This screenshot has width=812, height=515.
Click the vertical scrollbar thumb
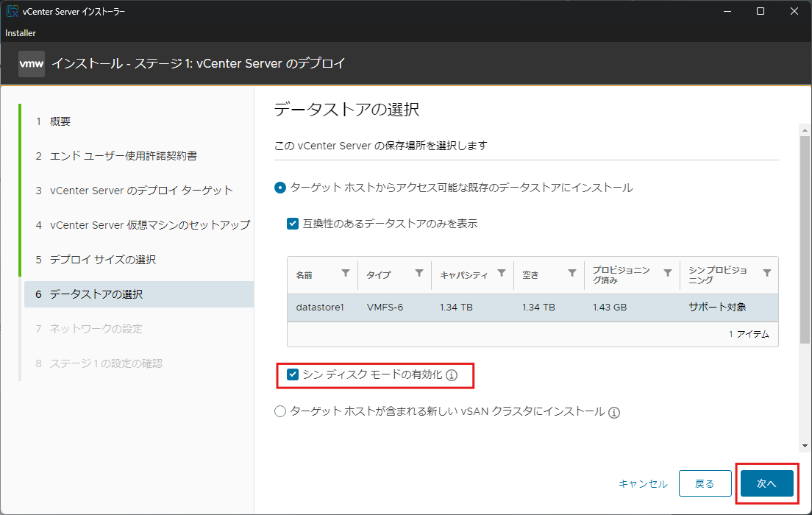pyautogui.click(x=804, y=239)
